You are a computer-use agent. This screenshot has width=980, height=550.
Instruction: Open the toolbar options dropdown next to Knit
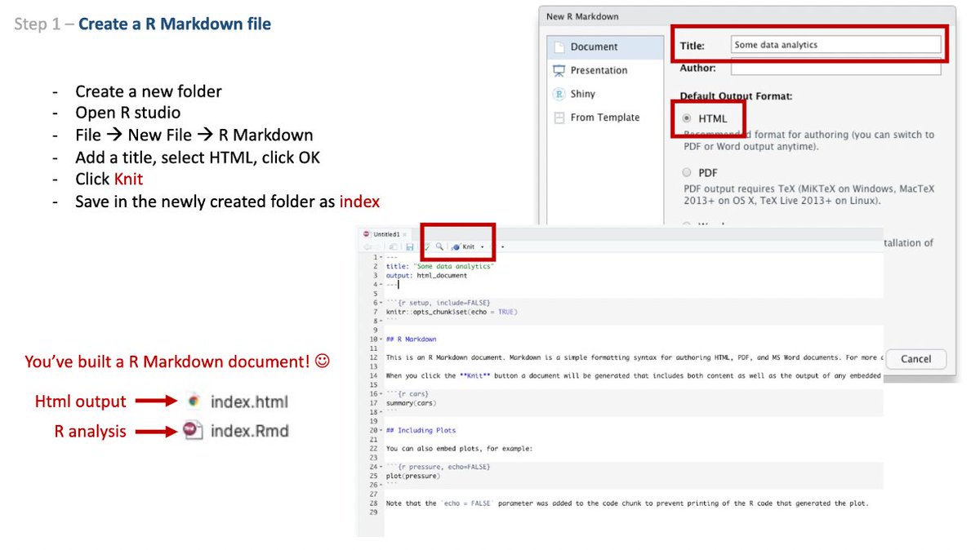tap(503, 247)
